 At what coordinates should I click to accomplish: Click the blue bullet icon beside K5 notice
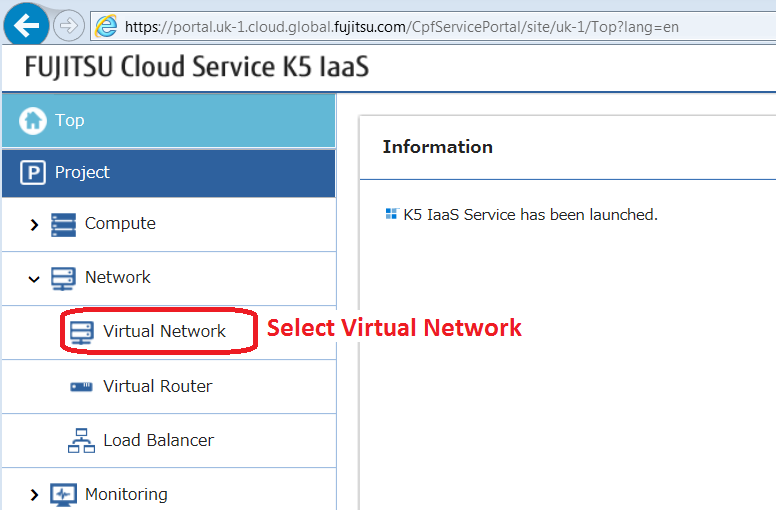pos(391,214)
